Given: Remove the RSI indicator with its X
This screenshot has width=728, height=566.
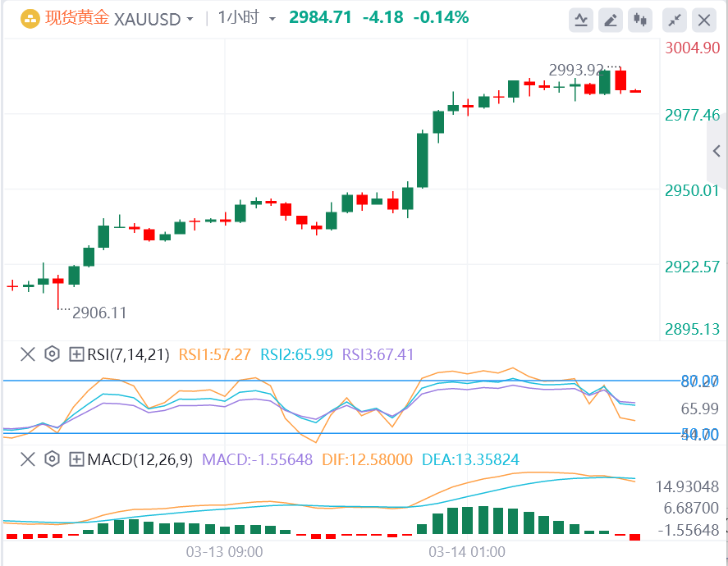Looking at the screenshot, I should click(28, 354).
